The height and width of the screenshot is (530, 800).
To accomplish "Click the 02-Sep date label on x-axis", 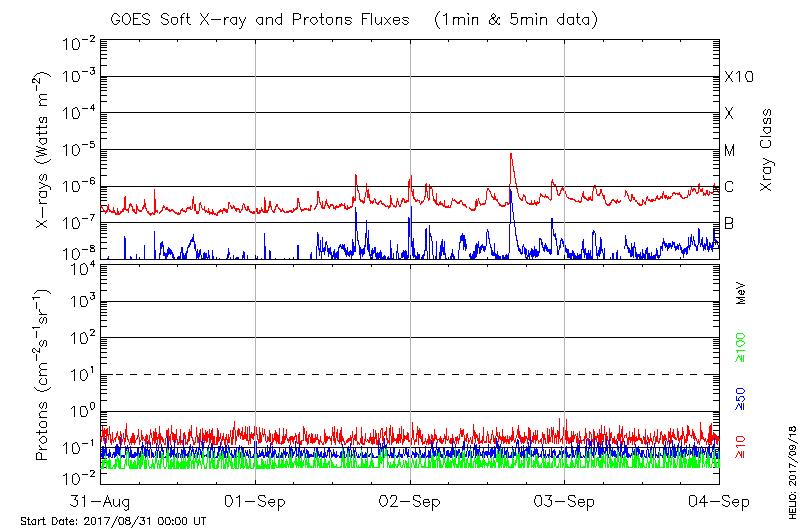I will (x=410, y=500).
